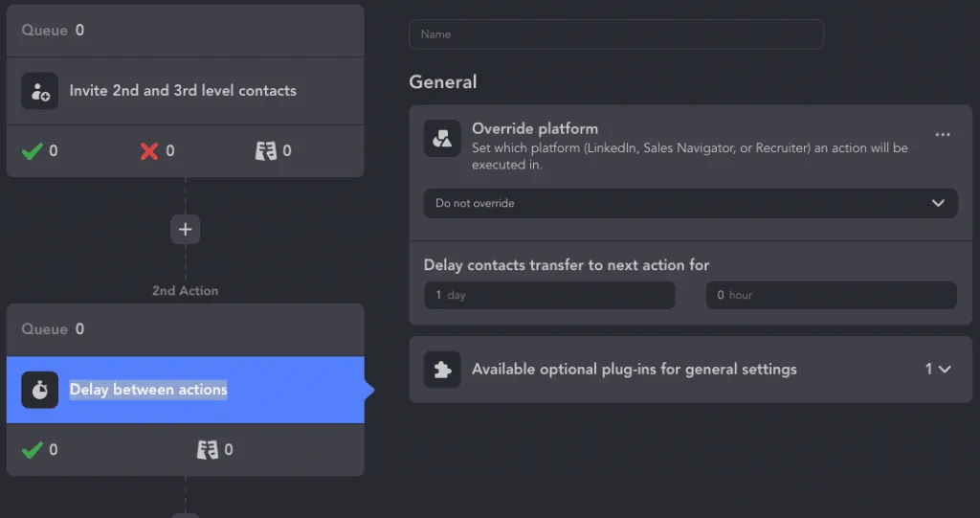Select the Delay between actions step

[185, 390]
